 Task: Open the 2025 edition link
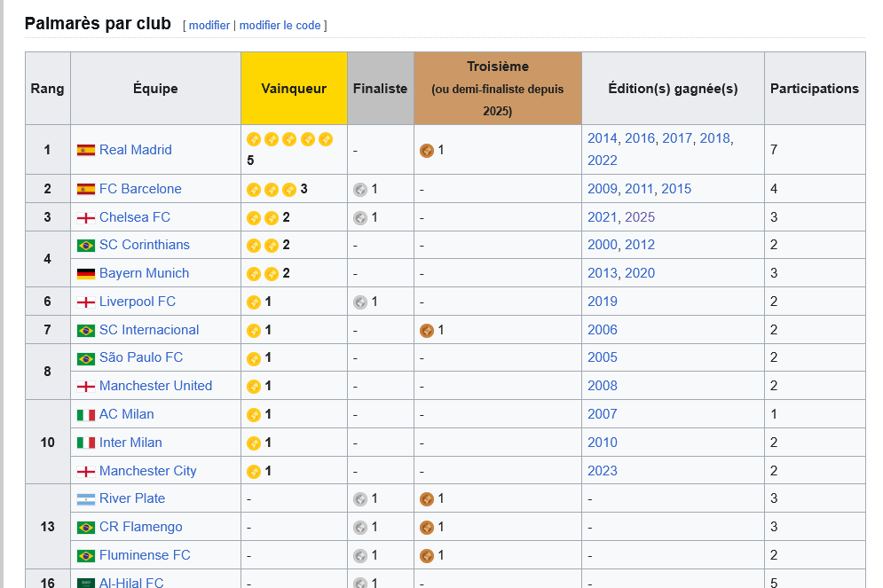640,217
